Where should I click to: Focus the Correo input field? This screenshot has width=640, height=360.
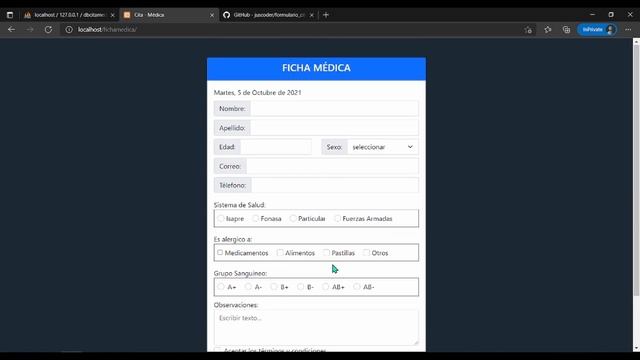(x=332, y=166)
